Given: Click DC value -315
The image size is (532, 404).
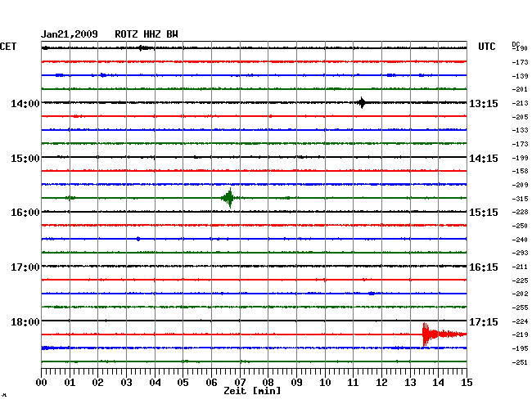Looking at the screenshot, I should coord(520,199).
